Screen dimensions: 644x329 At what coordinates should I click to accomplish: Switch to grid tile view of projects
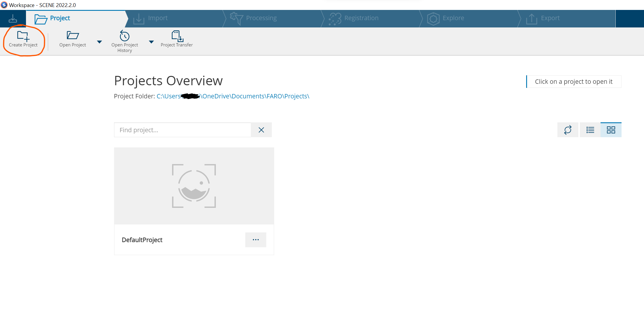tap(611, 130)
